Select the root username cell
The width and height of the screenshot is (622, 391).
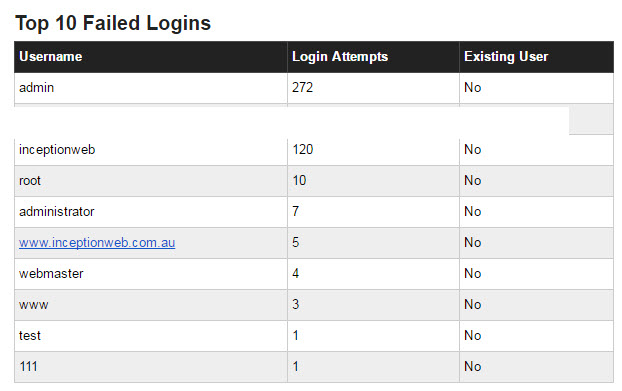tap(151, 181)
